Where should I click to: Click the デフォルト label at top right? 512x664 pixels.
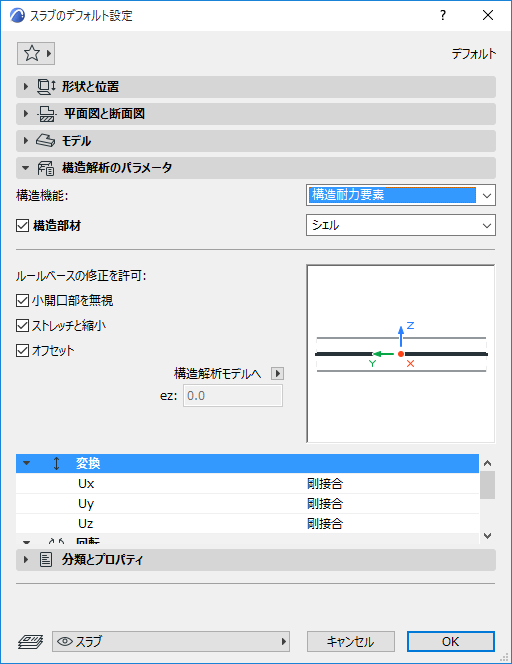tap(473, 54)
